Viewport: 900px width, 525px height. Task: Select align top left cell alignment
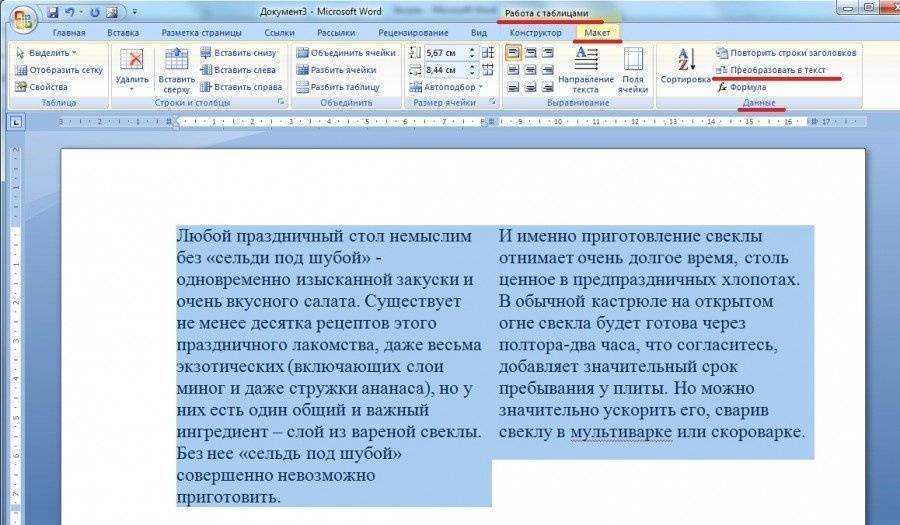pos(513,53)
